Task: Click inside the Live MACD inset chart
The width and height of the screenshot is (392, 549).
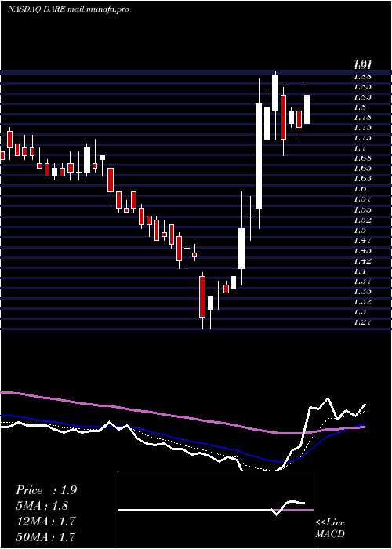Action: click(x=216, y=510)
